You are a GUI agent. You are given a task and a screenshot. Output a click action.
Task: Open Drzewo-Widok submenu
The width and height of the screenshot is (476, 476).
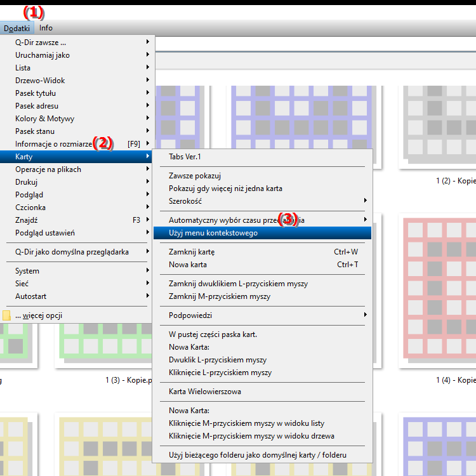[77, 81]
